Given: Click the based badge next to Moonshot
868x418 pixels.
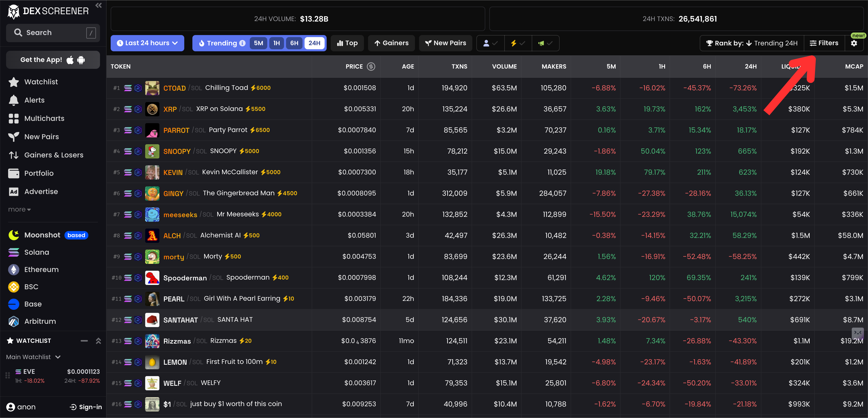Looking at the screenshot, I should pyautogui.click(x=76, y=235).
